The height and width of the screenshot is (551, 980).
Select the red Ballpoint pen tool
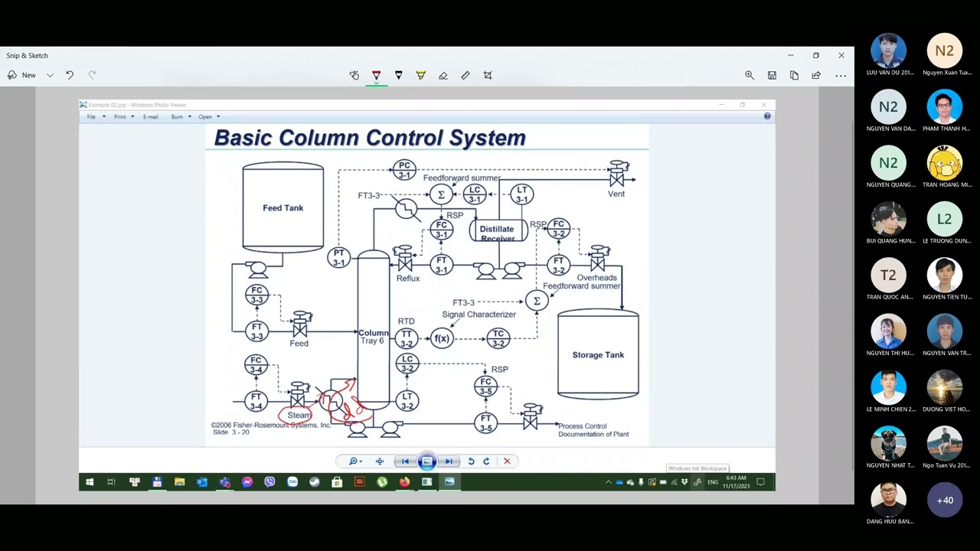(x=376, y=75)
